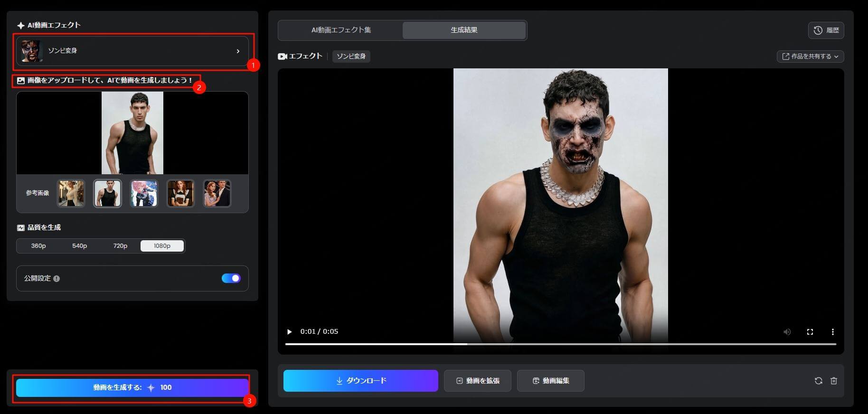
Task: Open the 履歴 history button
Action: point(826,30)
